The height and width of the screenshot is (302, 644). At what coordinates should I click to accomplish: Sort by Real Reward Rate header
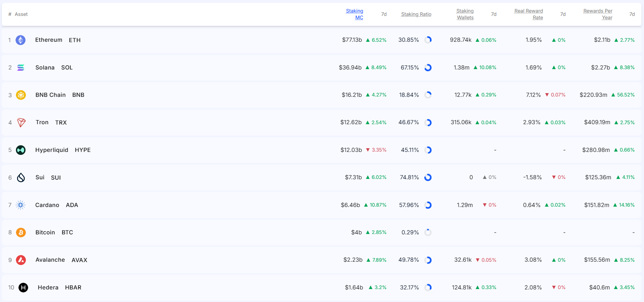pos(529,14)
